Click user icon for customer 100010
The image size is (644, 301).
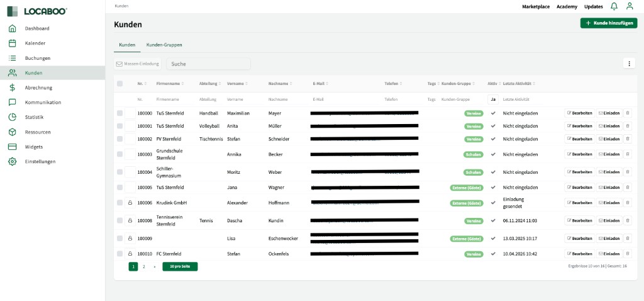coord(130,254)
